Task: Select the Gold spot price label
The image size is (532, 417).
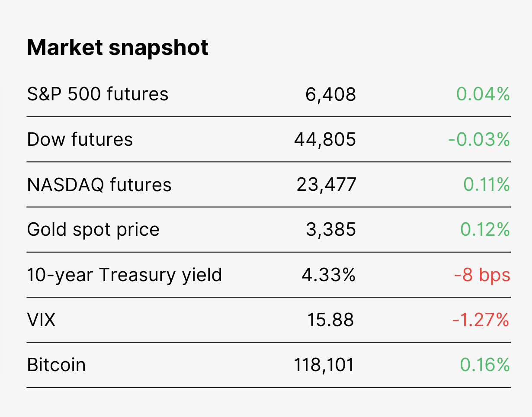Action: (x=93, y=230)
